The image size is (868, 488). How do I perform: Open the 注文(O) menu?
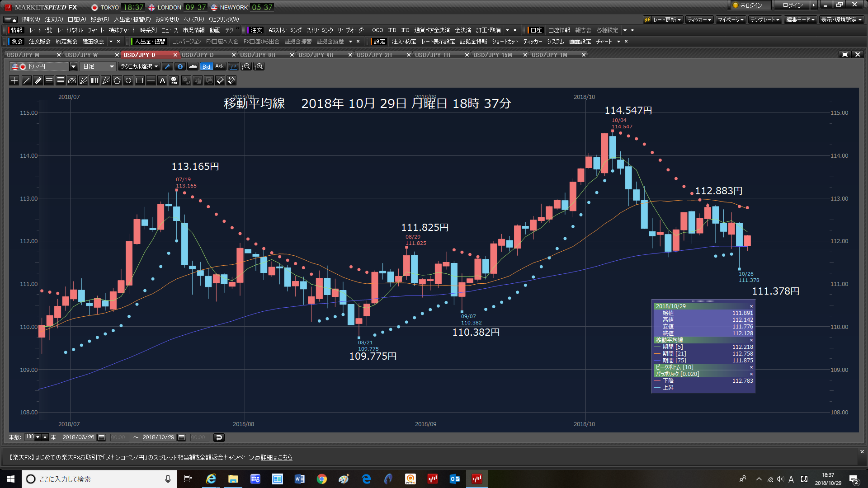[x=54, y=19]
